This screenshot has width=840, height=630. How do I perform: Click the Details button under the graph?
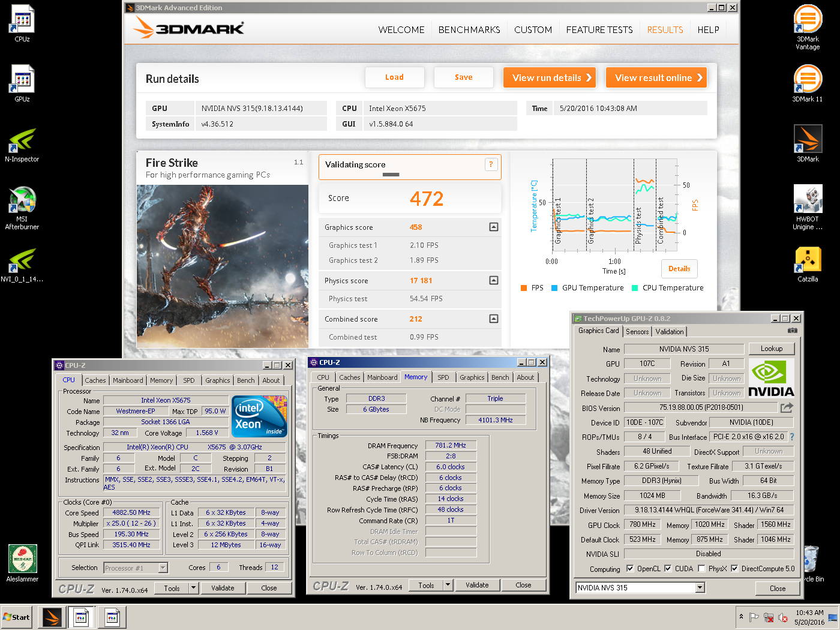point(679,269)
